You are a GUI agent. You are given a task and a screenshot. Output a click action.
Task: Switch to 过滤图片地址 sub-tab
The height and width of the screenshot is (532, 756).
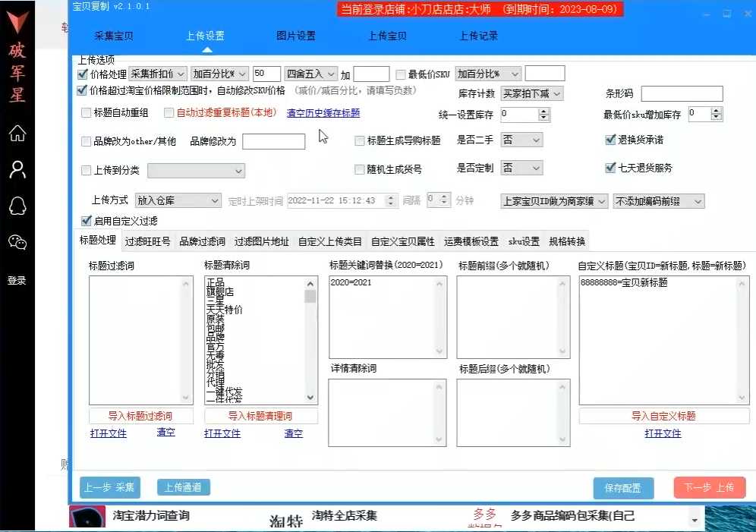pyautogui.click(x=262, y=241)
